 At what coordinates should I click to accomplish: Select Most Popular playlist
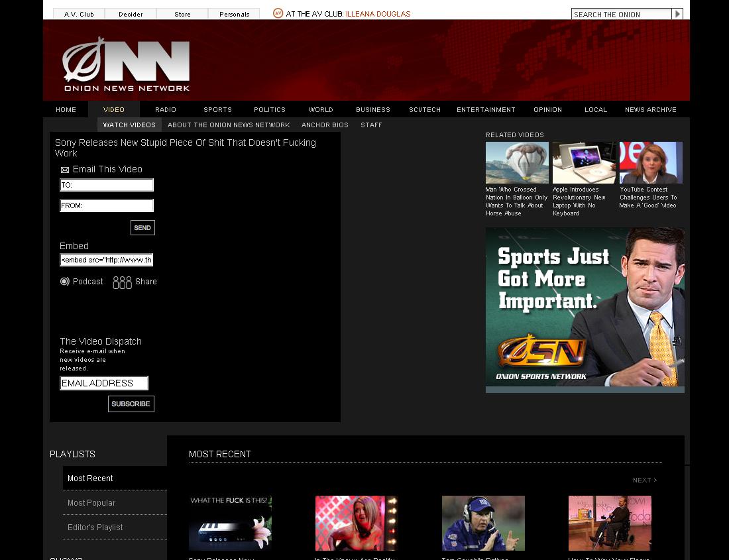click(x=91, y=503)
